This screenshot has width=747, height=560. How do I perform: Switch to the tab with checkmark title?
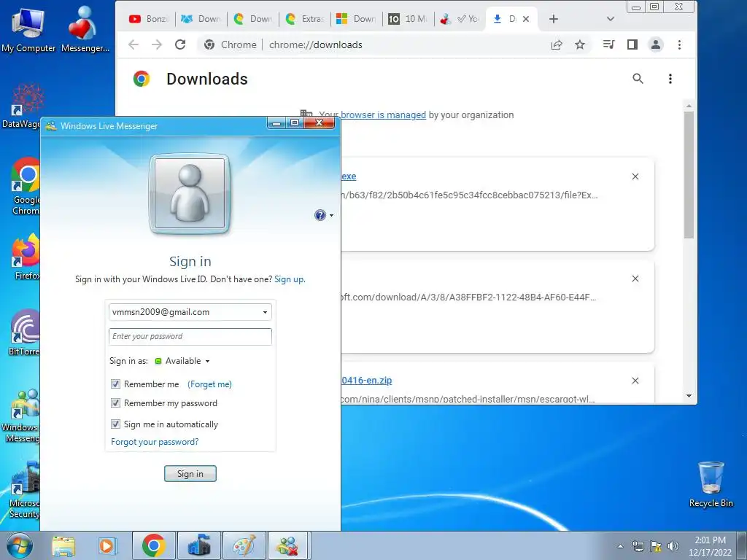(460, 19)
